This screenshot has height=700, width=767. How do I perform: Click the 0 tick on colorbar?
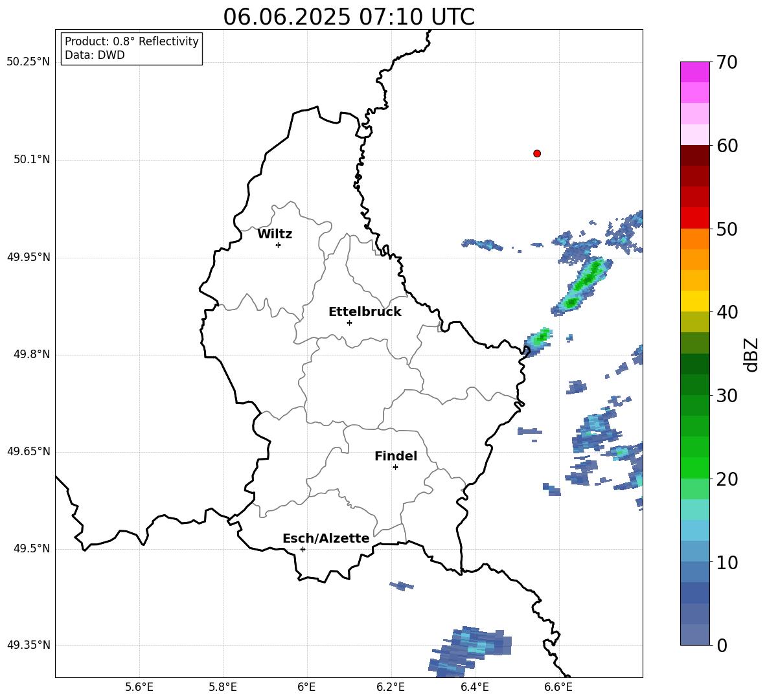pos(722,645)
